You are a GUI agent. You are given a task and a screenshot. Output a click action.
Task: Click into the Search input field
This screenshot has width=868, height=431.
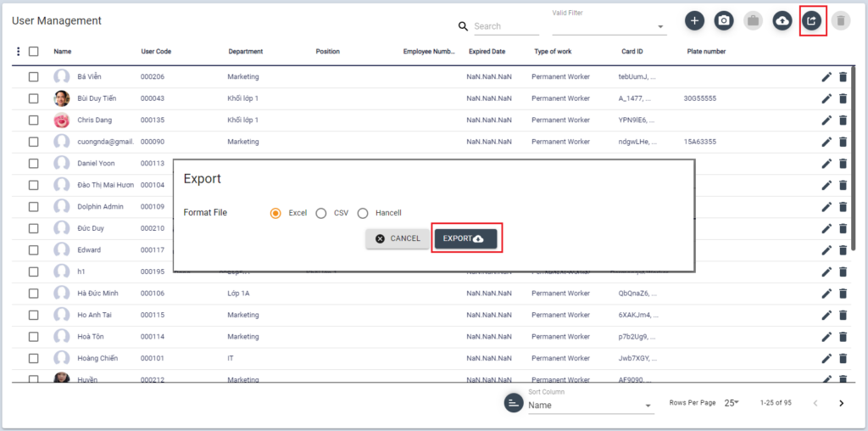[x=505, y=26]
